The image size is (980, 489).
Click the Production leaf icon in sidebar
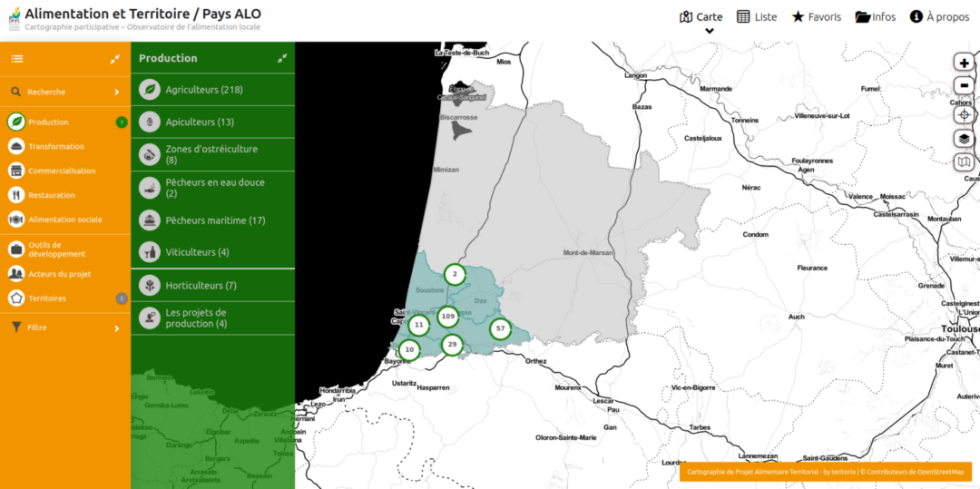(16, 122)
